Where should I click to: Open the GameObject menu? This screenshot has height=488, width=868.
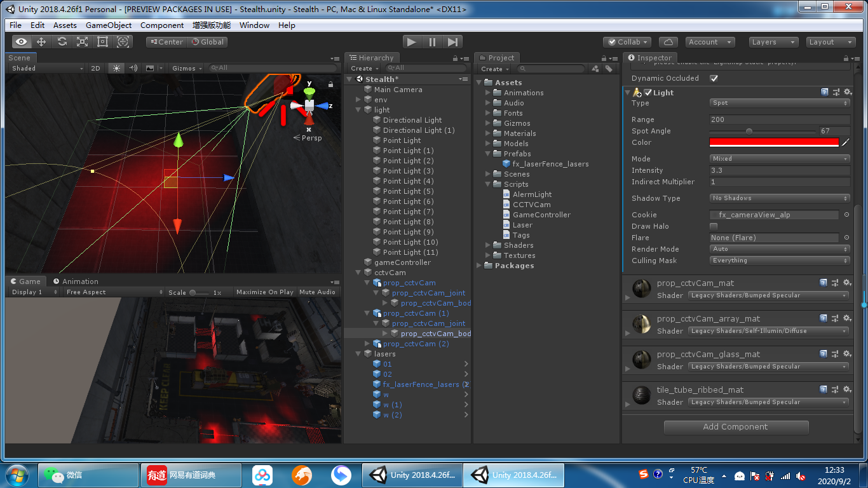tap(109, 25)
